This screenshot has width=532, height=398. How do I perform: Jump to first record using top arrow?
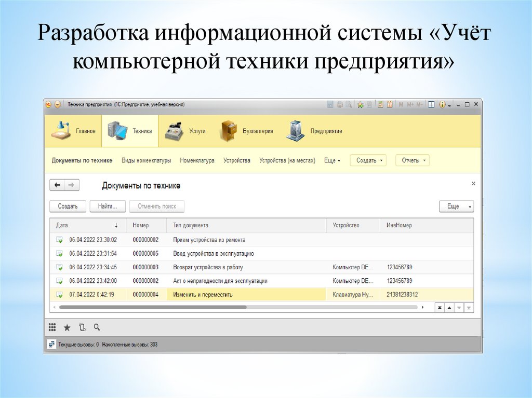(440, 308)
